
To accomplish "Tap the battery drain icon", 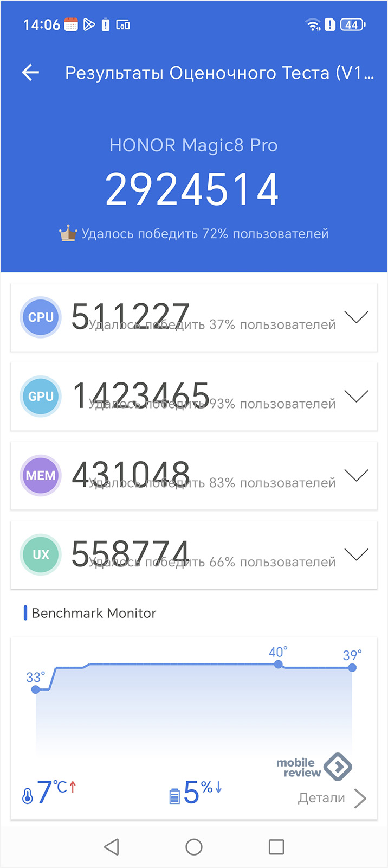I will (x=174, y=796).
